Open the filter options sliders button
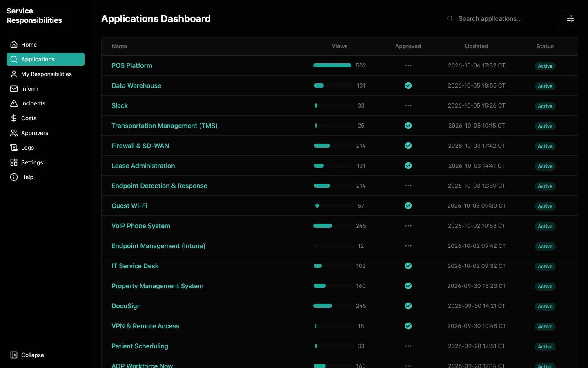 [570, 18]
